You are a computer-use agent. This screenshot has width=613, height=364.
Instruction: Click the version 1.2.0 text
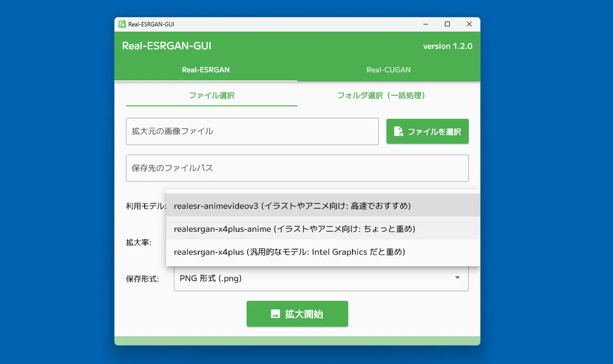coord(448,46)
